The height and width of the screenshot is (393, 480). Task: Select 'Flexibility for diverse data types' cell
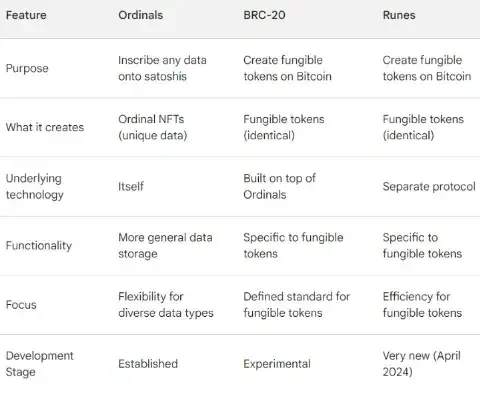[x=166, y=305]
